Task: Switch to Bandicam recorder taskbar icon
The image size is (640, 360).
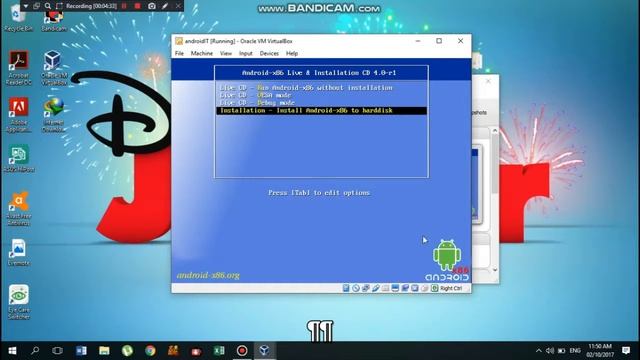Action: 242,351
